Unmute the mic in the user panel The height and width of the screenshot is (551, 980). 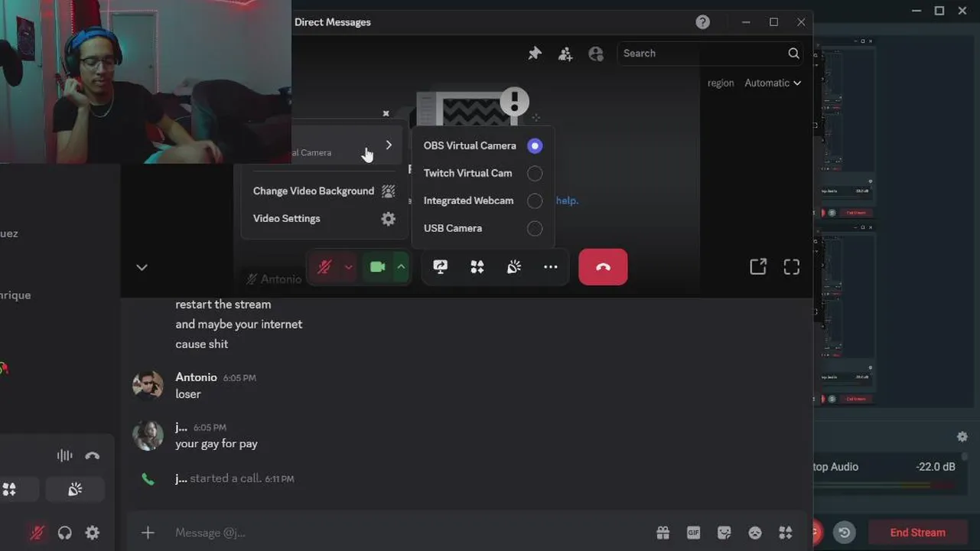pyautogui.click(x=37, y=533)
